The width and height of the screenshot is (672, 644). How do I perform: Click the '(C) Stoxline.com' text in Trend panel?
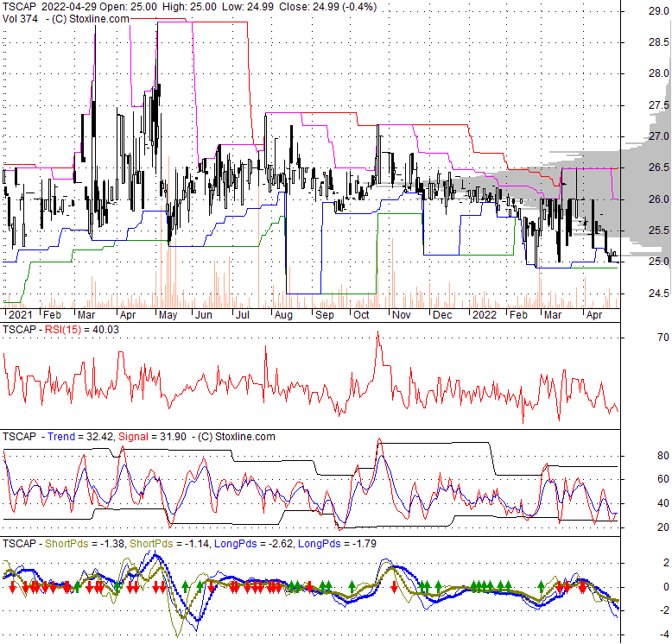[236, 437]
